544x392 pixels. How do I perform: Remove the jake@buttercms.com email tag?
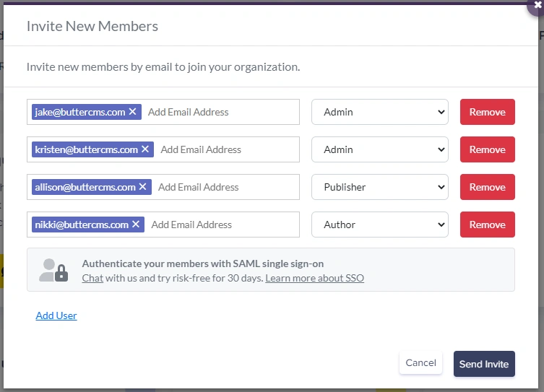[132, 112]
